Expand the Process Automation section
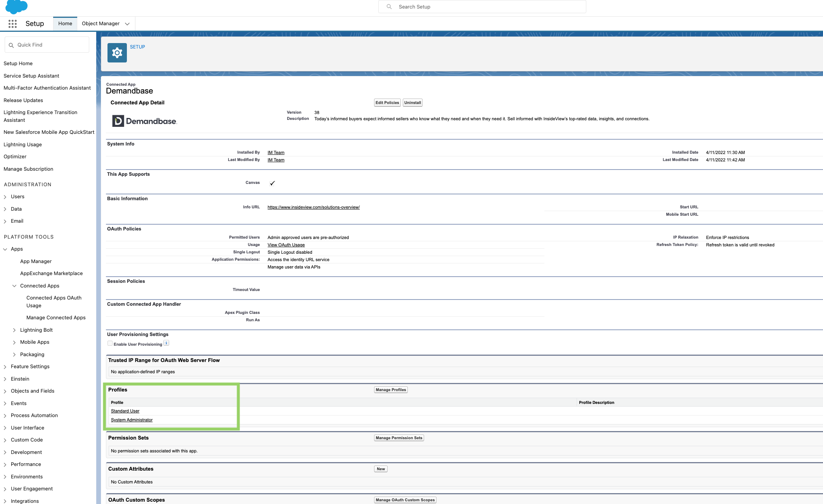Screen dimensions: 823x504 tap(5, 416)
